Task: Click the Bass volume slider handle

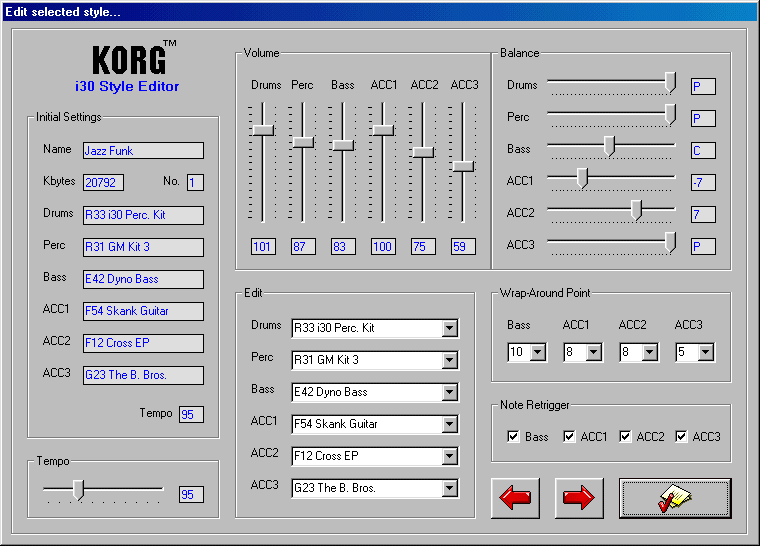Action: pos(343,145)
